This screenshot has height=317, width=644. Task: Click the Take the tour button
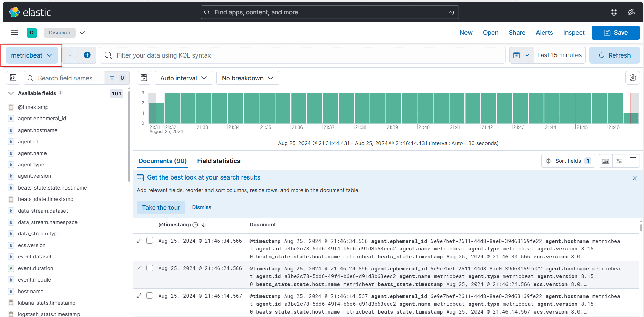[x=161, y=207]
